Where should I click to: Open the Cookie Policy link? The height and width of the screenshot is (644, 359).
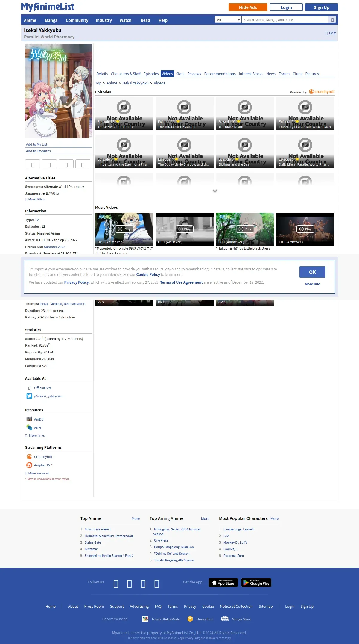148,274
